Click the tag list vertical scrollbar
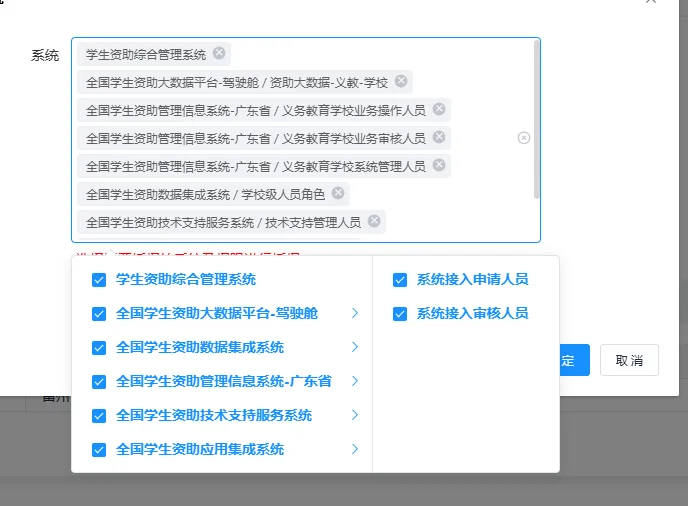Screen dimensions: 688x506 coord(537,120)
